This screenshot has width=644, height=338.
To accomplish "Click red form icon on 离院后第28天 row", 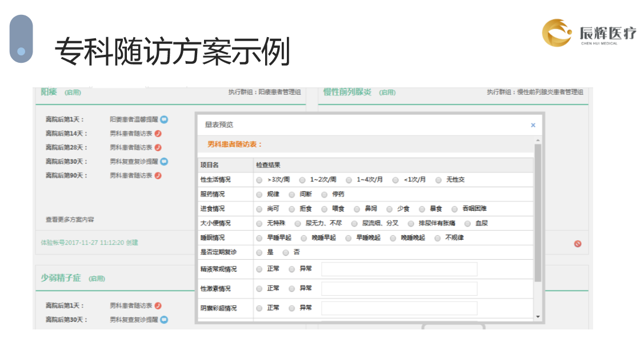I will (158, 147).
